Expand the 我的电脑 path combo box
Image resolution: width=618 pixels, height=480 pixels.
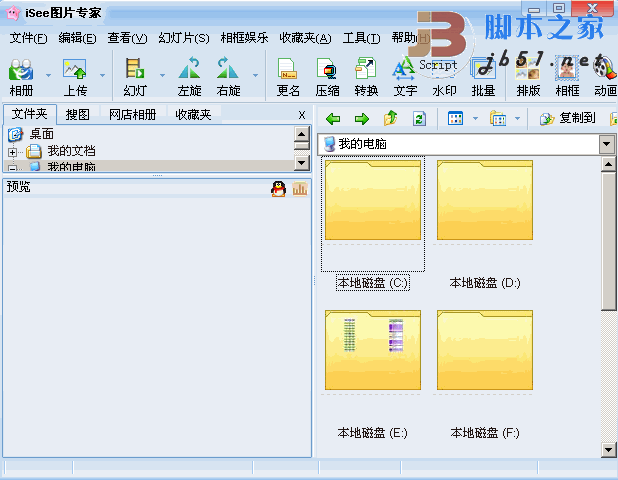(607, 144)
